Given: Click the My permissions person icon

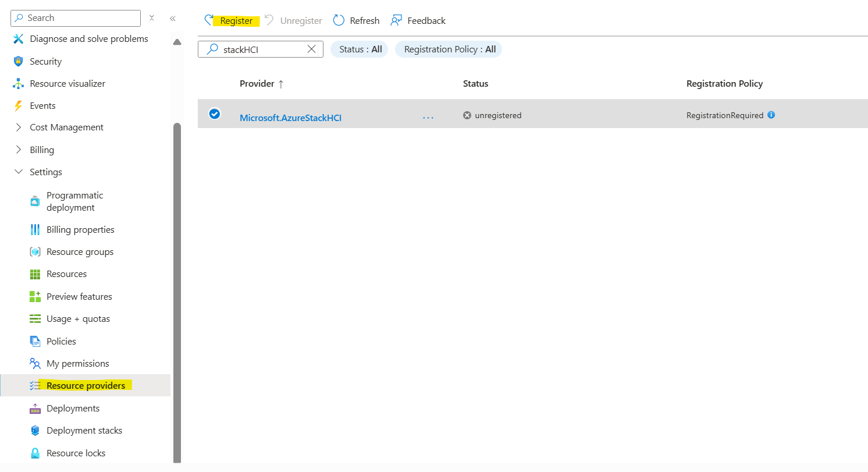Looking at the screenshot, I should pyautogui.click(x=35, y=363).
